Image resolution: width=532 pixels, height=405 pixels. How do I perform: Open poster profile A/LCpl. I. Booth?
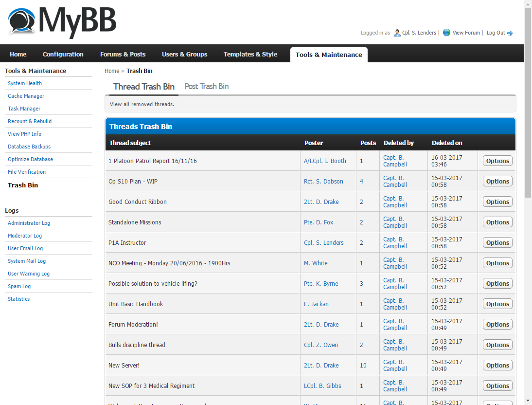pyautogui.click(x=325, y=161)
